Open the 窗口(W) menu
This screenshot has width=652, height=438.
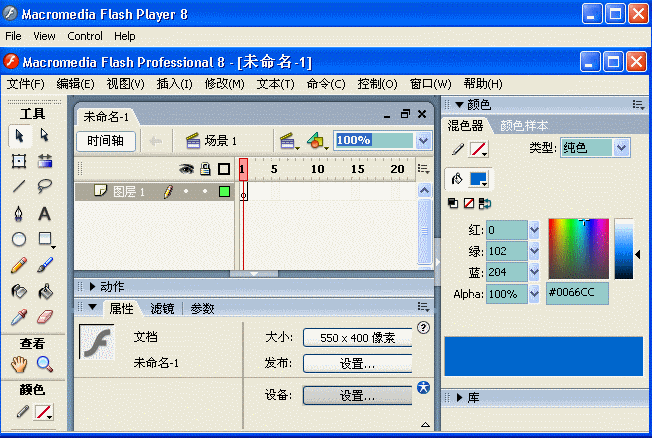(430, 84)
